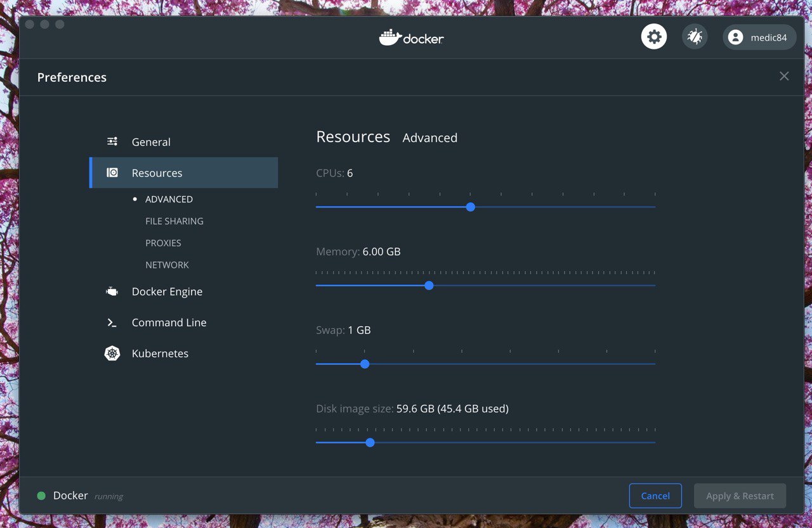This screenshot has height=528, width=812.
Task: Click the CPUs slider handle
Action: pyautogui.click(x=470, y=207)
